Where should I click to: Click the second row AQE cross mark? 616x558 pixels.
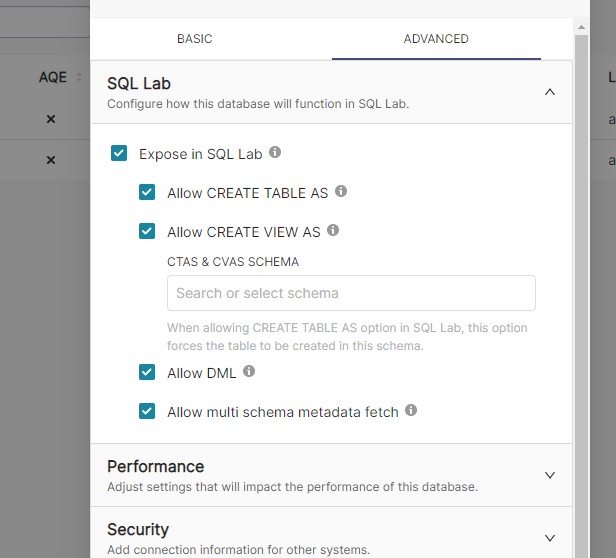51,160
